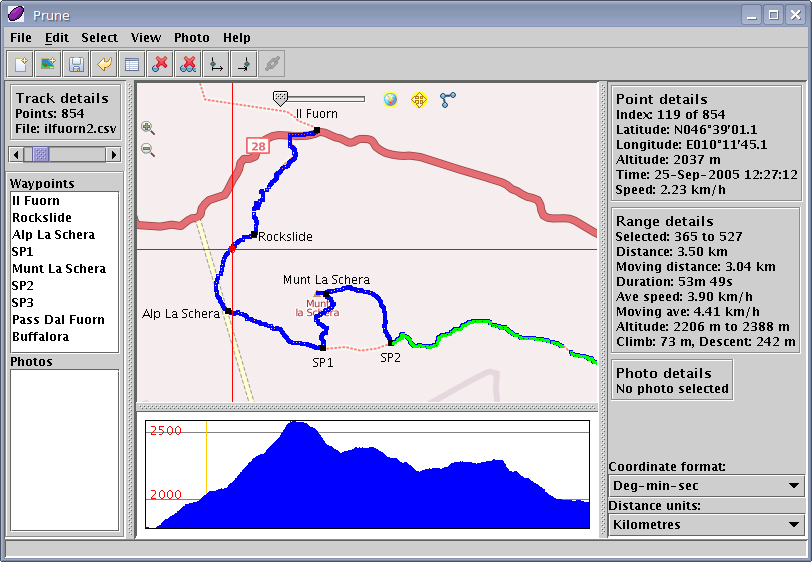Viewport: 812px width, 562px height.
Task: Toggle the map globe display icon
Action: click(390, 99)
